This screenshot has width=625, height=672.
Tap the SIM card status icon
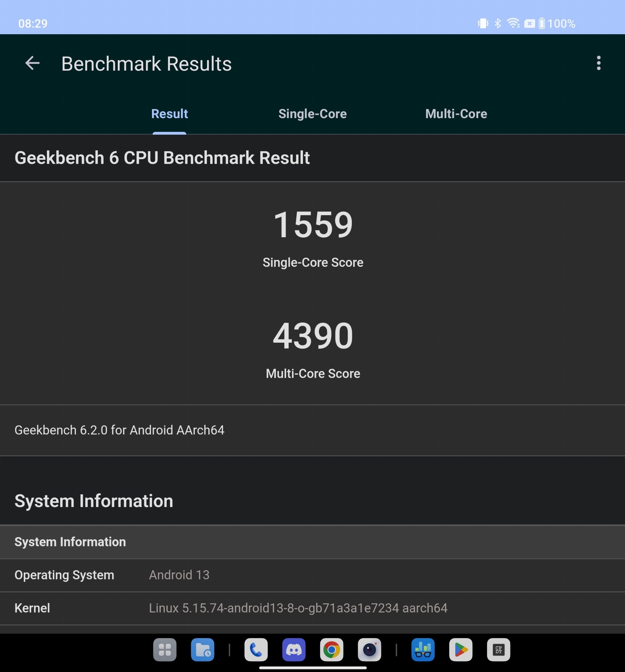point(530,24)
